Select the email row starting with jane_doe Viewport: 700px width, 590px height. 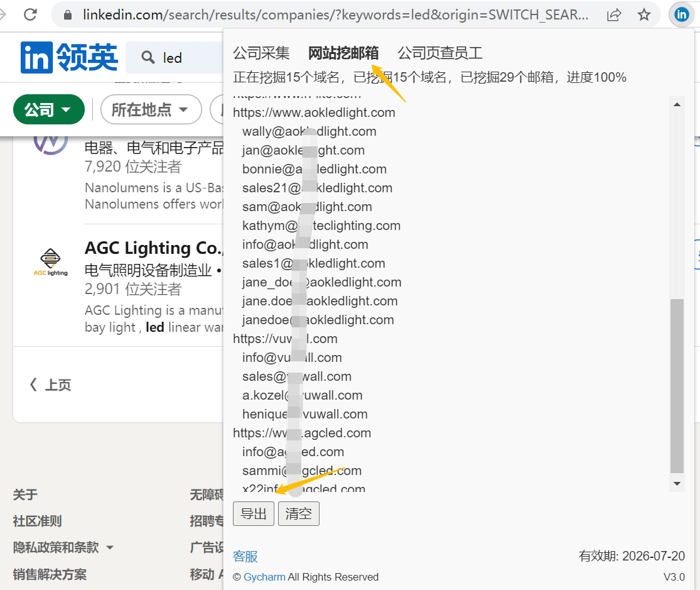tap(322, 282)
